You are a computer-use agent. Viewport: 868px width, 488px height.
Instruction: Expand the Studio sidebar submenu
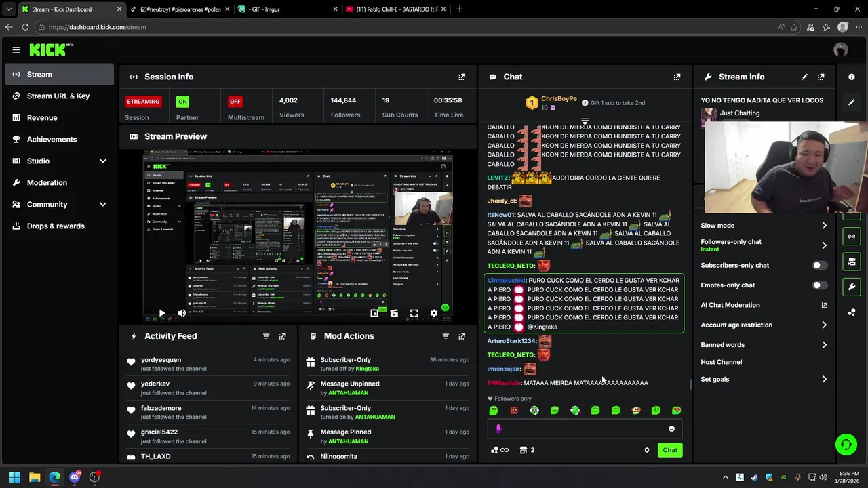point(103,161)
